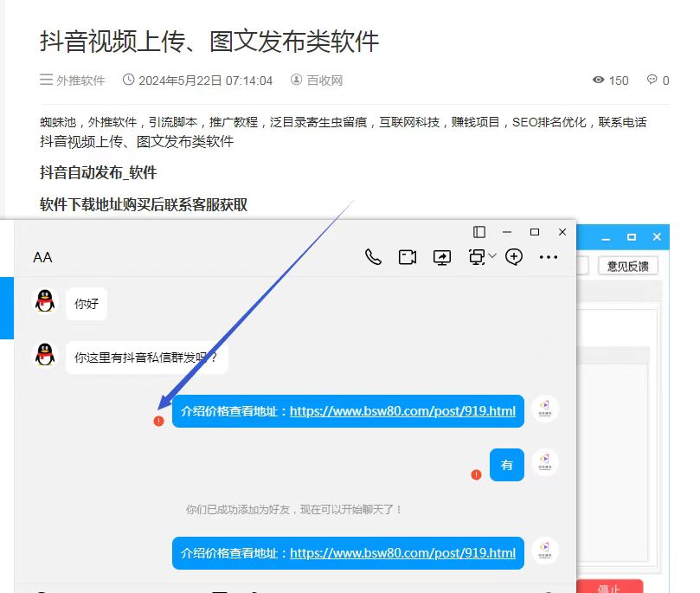Image resolution: width=700 pixels, height=593 pixels.
Task: Maximize the chat window
Action: 535,232
